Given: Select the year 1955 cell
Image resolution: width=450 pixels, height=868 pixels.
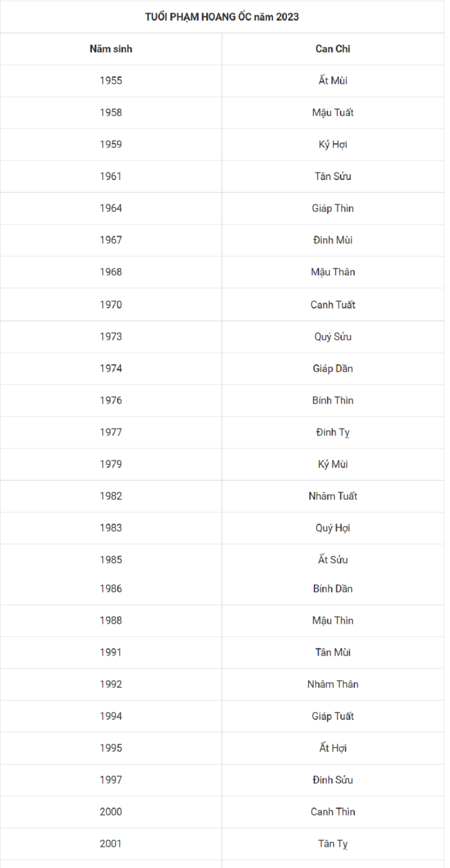Looking at the screenshot, I should 111,81.
